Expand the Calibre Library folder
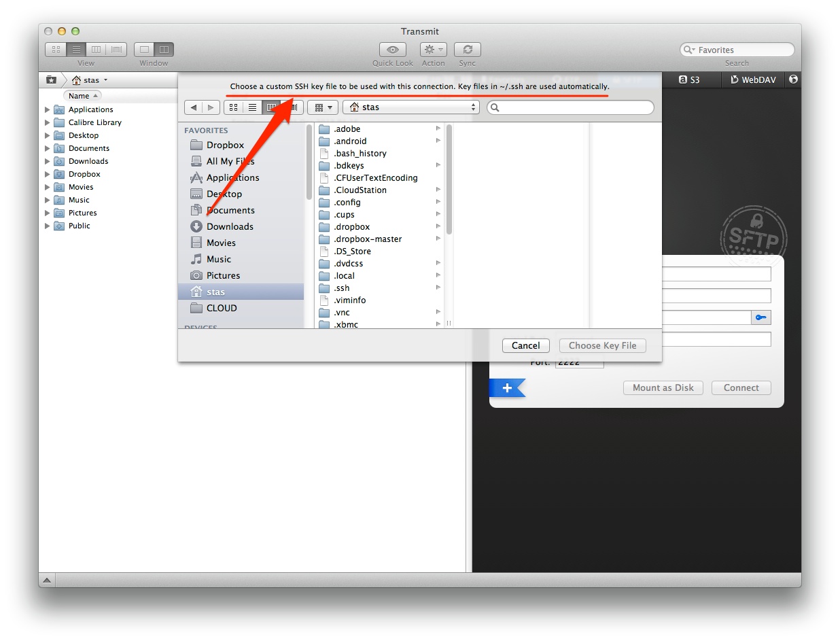This screenshot has width=840, height=641. (48, 122)
